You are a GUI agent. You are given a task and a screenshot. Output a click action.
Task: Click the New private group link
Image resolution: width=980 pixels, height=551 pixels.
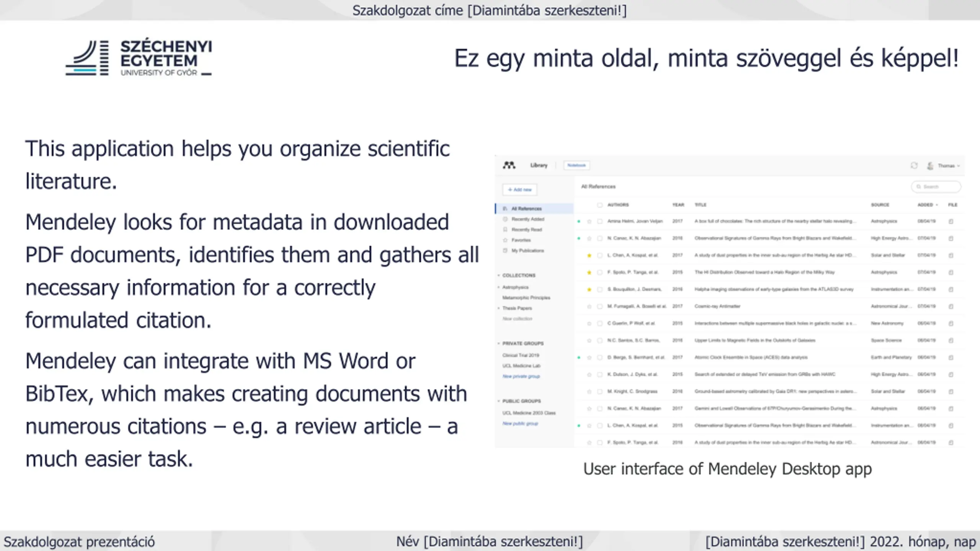point(521,376)
